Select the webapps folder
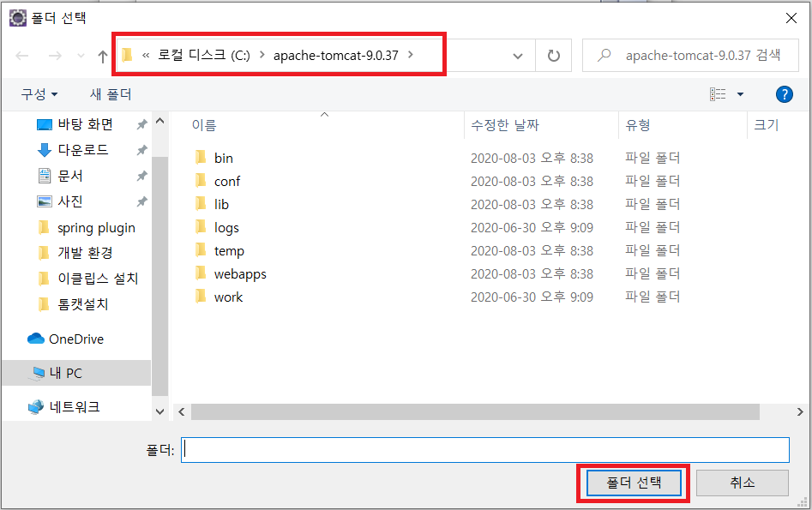 [x=240, y=274]
